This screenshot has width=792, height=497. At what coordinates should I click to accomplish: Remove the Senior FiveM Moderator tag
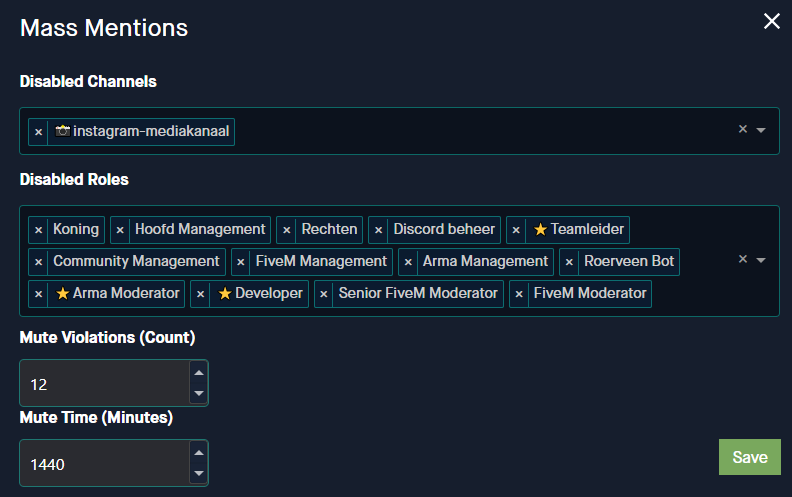(x=324, y=294)
